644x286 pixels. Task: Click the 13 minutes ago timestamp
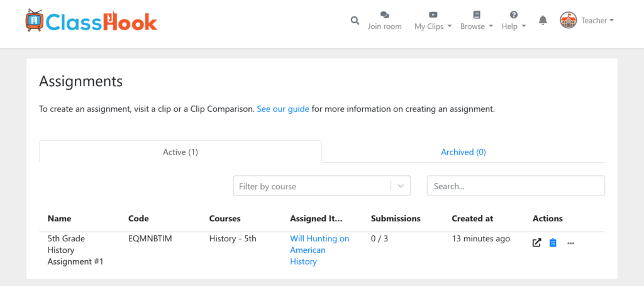[481, 238]
